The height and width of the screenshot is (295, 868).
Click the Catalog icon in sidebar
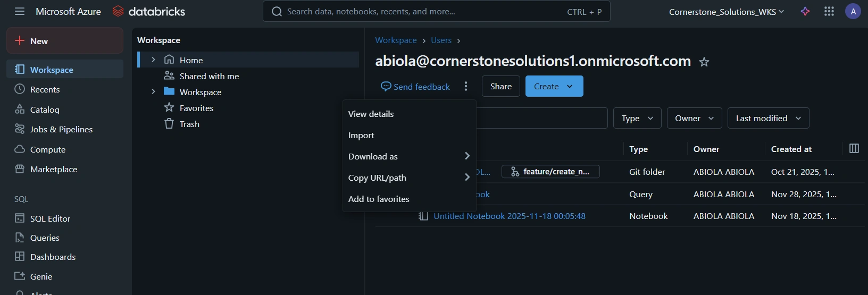point(20,109)
